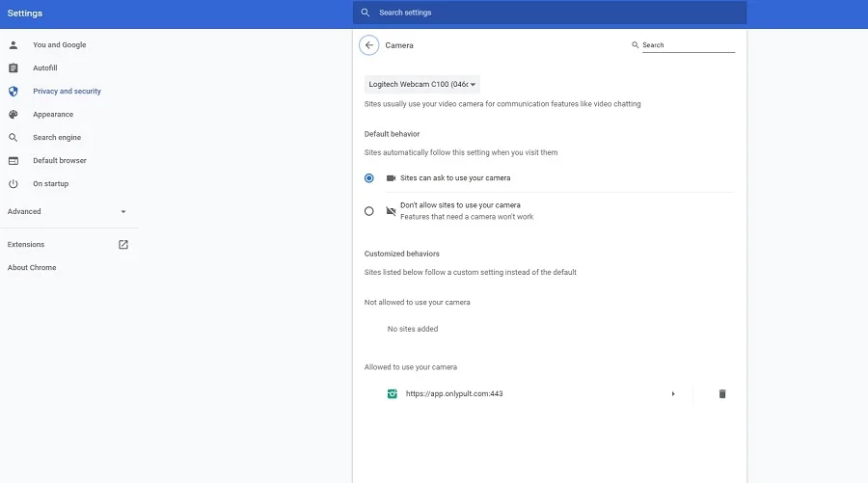The height and width of the screenshot is (483, 868).
Task: Click the back arrow next to Camera
Action: click(368, 45)
